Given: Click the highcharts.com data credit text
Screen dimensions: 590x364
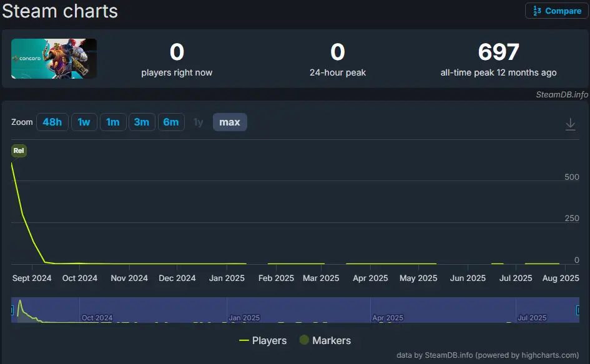Looking at the screenshot, I should click(488, 355).
